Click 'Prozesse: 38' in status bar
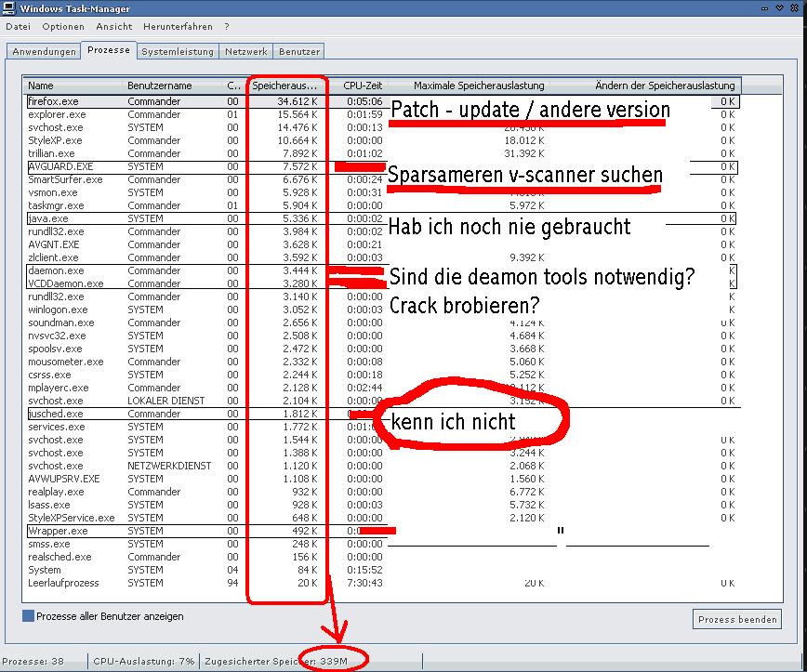Image resolution: width=807 pixels, height=672 pixels. point(33,661)
